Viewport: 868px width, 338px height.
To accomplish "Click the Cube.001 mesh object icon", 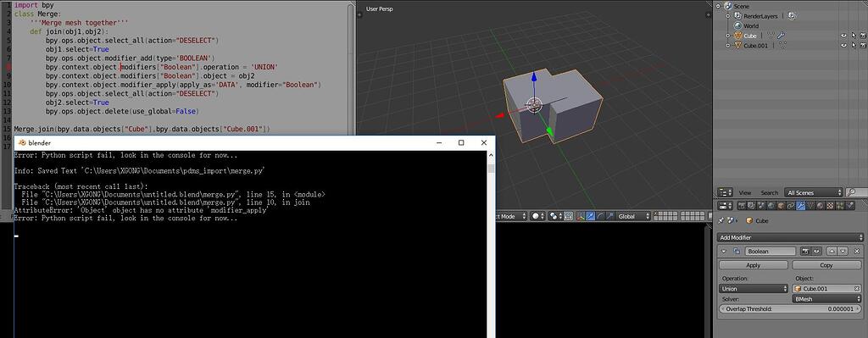I will [x=738, y=46].
